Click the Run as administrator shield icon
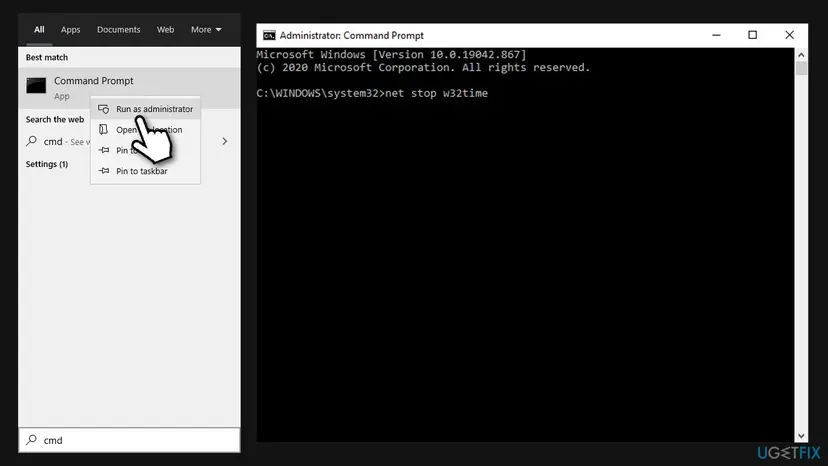Viewport: 828px width, 466px height. point(104,109)
